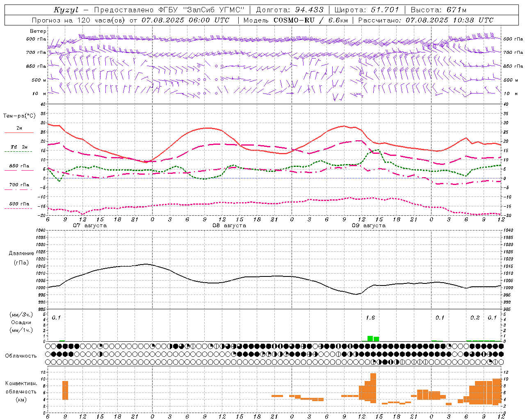The width and height of the screenshot is (525, 420).
Task: Click the latitude value Широта: 51.701
Action: (367, 10)
